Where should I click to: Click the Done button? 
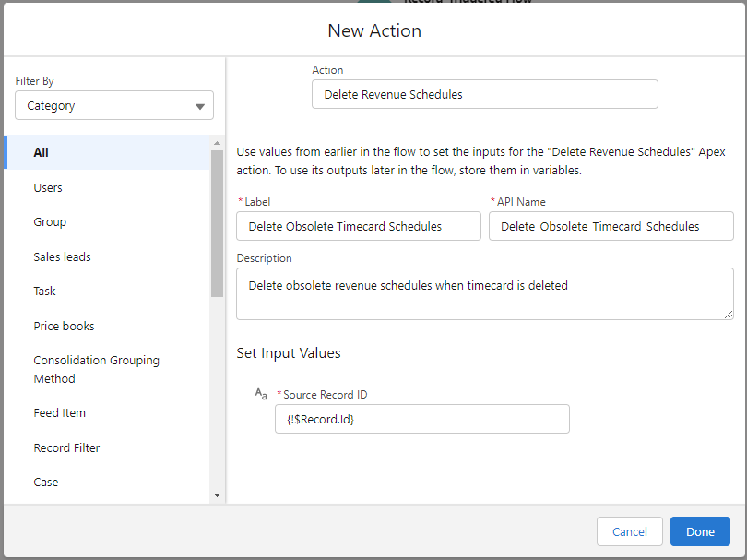(x=700, y=531)
